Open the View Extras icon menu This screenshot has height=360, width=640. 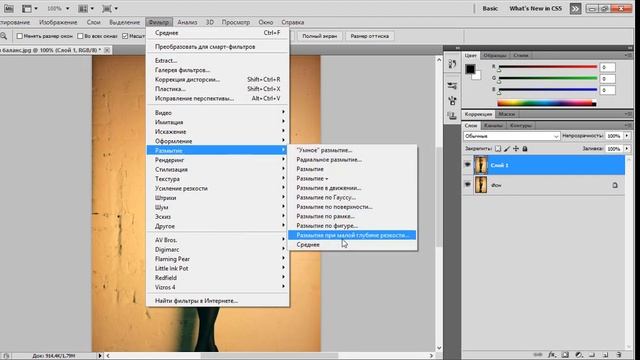click(30, 8)
